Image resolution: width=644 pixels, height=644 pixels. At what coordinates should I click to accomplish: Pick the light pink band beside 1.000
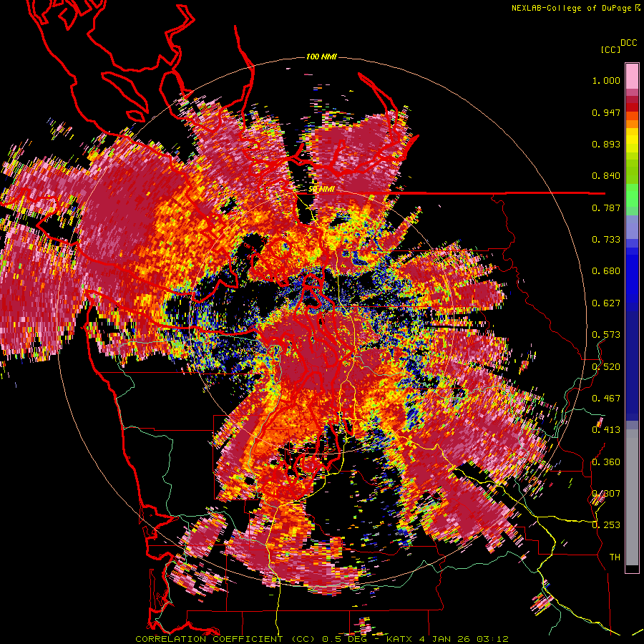(632, 76)
